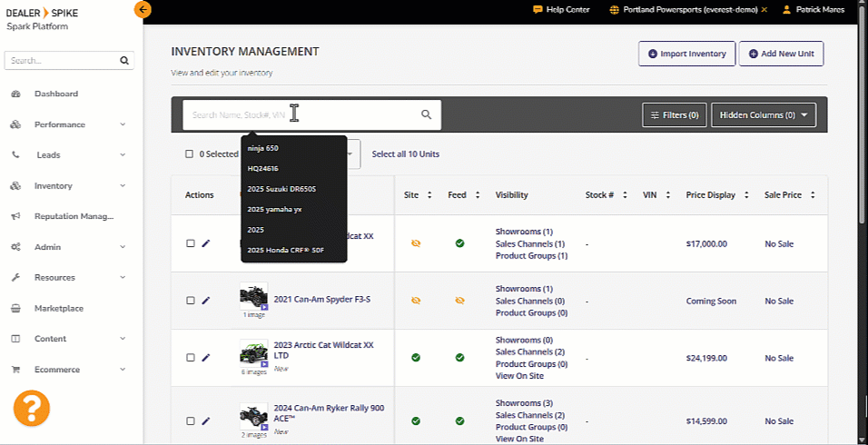Viewport: 868px width, 445px height.
Task: Check the 2023 Arctic Cat Wildcat row checkbox
Action: (x=190, y=358)
